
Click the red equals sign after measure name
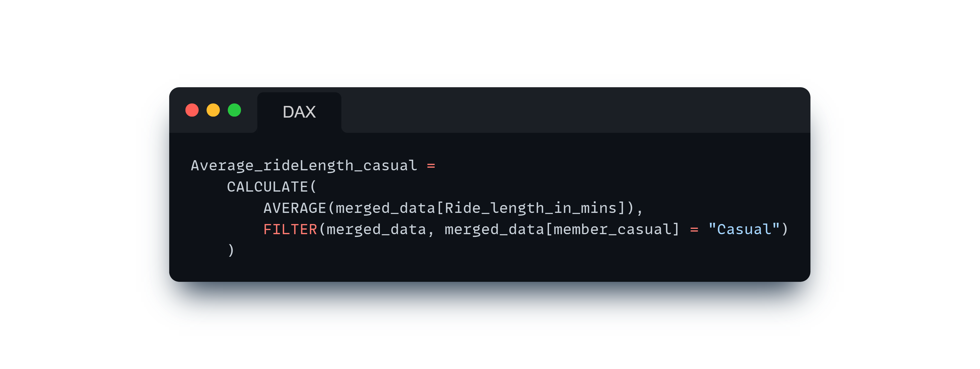tap(431, 166)
